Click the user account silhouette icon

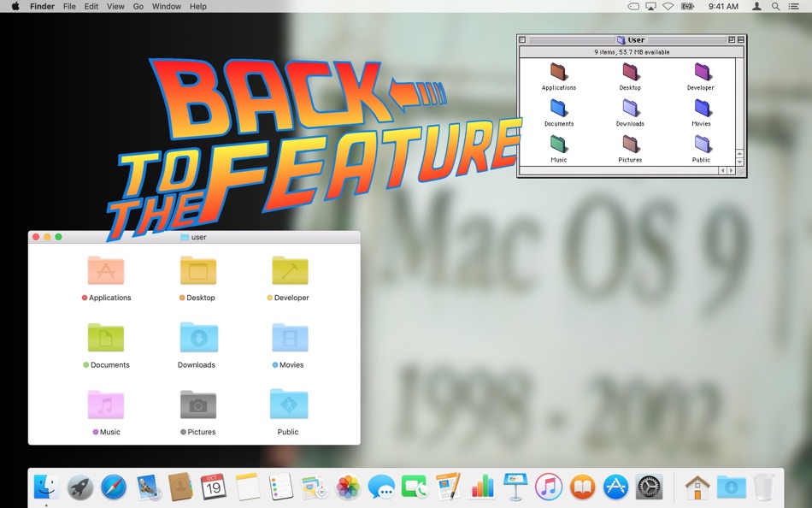click(x=756, y=6)
